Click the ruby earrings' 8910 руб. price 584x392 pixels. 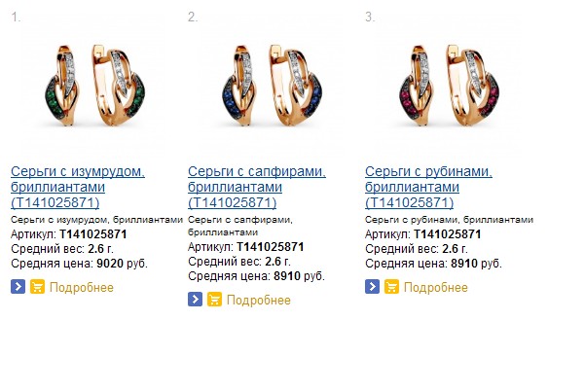476,264
